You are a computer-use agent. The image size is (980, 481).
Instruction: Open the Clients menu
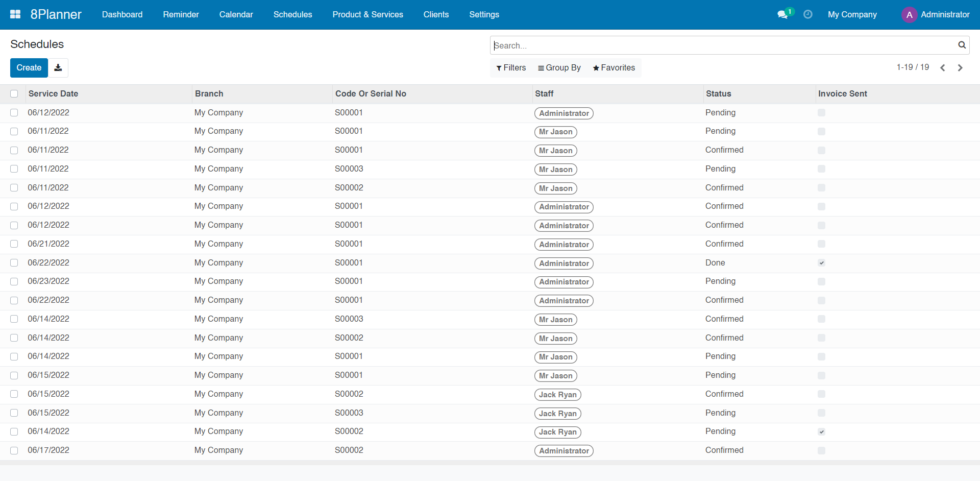pos(436,14)
